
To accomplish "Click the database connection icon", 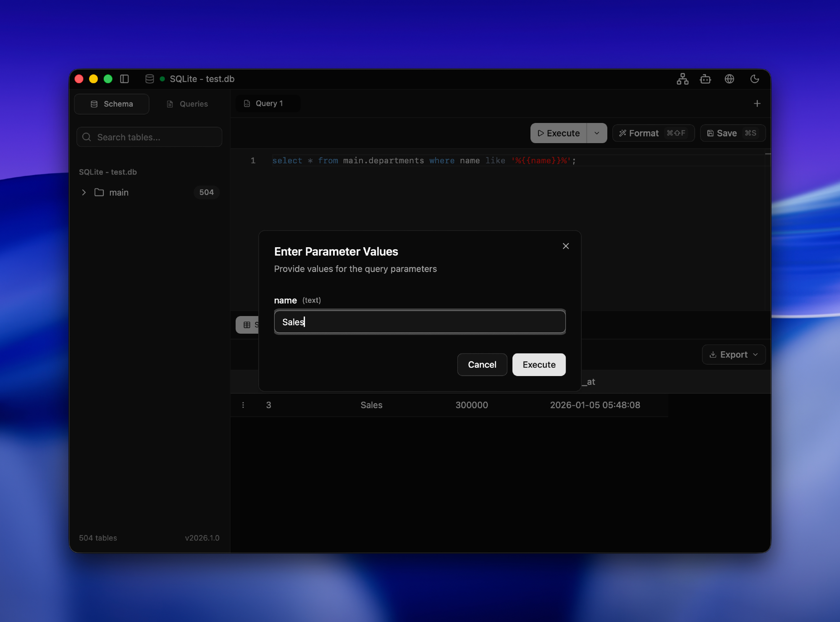I will (150, 79).
